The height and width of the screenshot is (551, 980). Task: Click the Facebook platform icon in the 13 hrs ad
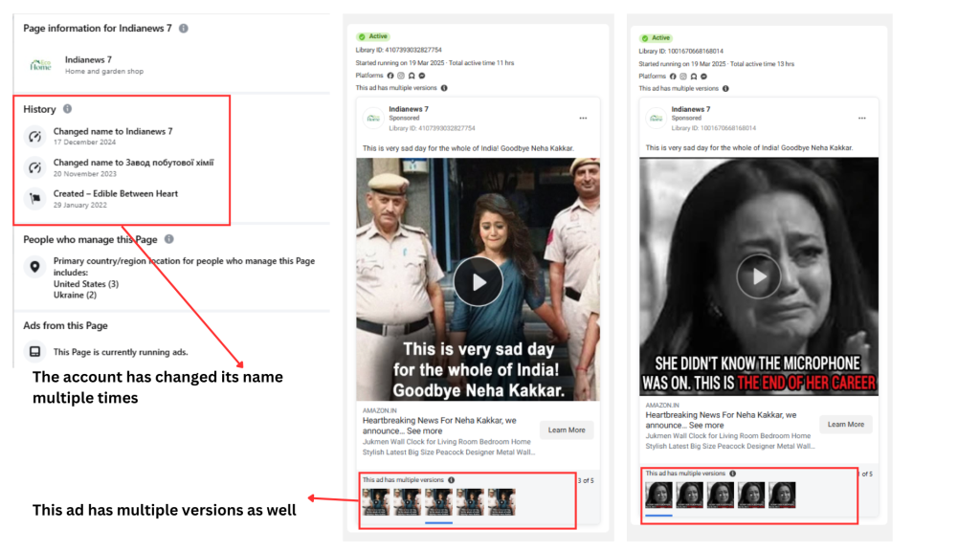[x=673, y=77]
